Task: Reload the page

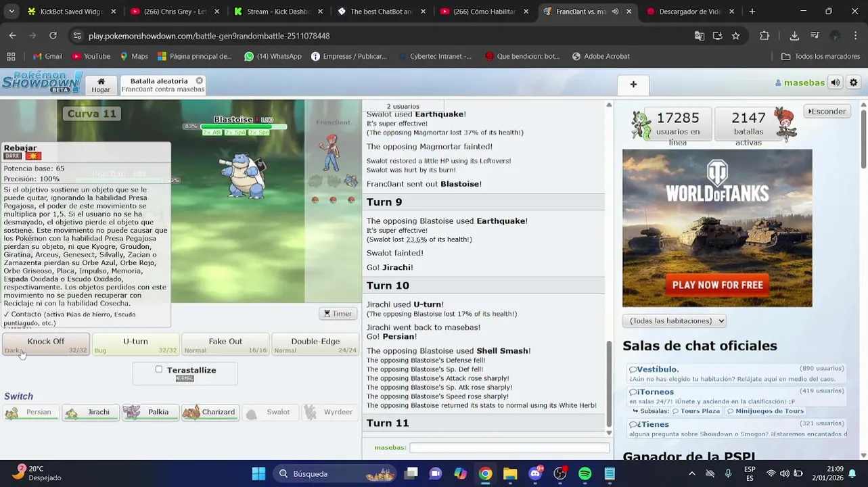Action: (53, 35)
